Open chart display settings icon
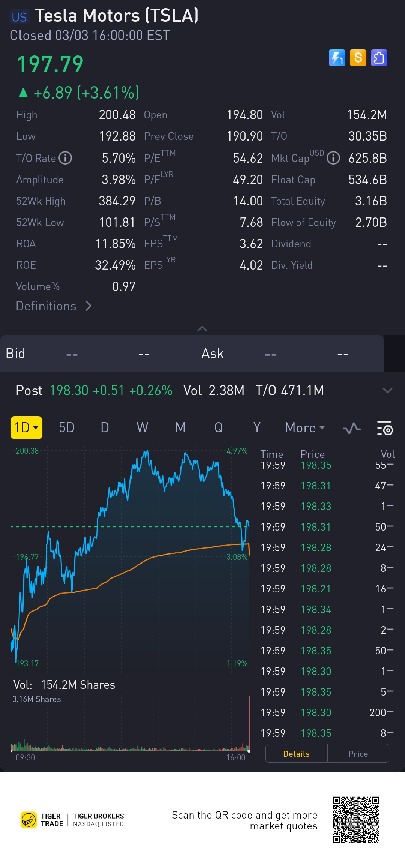The width and height of the screenshot is (405, 868). (x=384, y=428)
